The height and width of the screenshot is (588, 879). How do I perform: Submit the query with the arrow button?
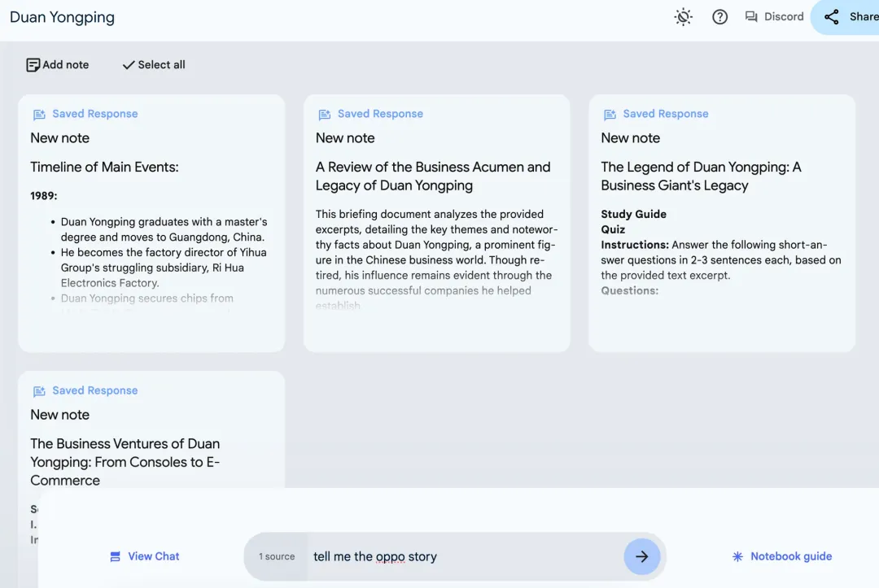pyautogui.click(x=642, y=556)
